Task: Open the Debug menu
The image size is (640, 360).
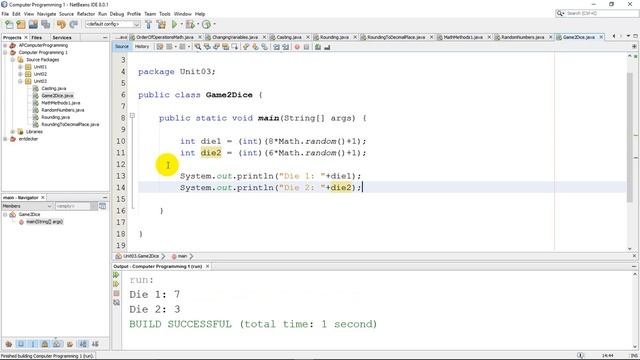Action: click(117, 14)
